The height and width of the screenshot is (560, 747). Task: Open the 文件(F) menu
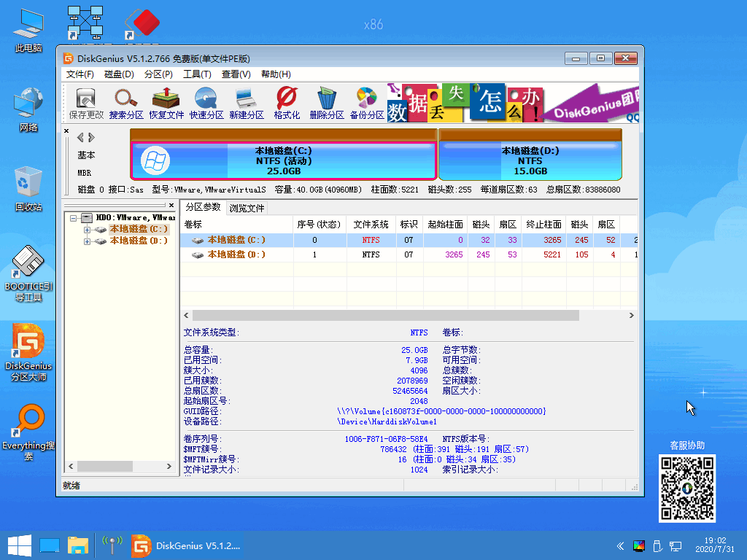(79, 74)
